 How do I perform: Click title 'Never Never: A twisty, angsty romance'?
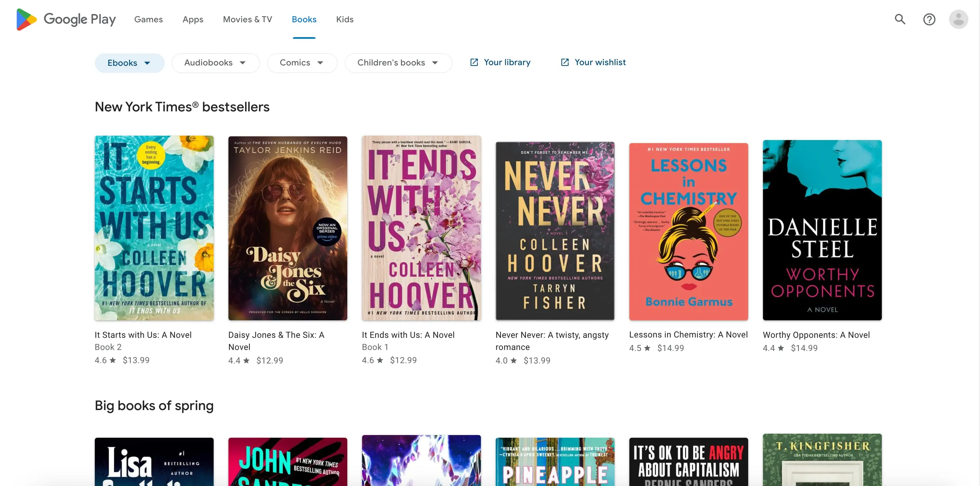[552, 341]
